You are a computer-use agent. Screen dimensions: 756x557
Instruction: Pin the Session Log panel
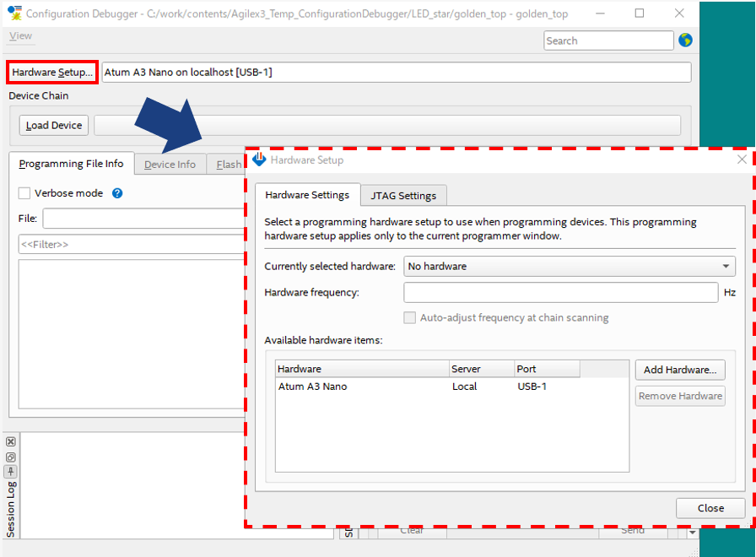click(11, 471)
